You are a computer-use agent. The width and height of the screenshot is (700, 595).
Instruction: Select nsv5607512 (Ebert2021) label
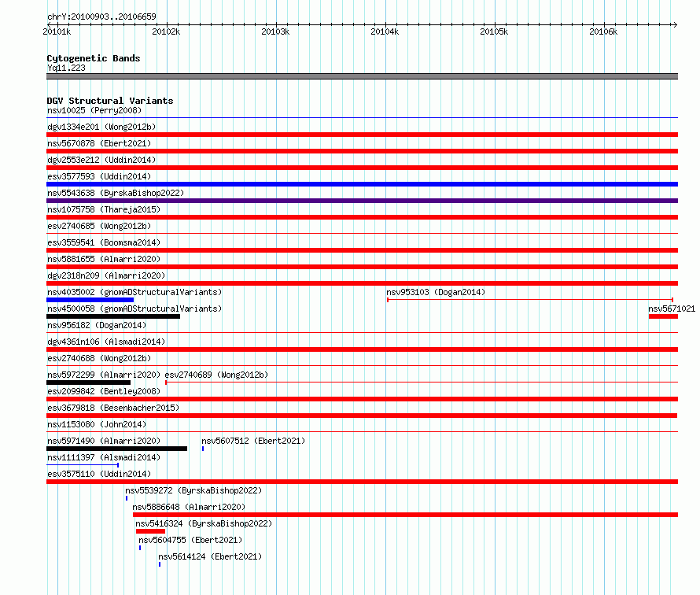coord(253,441)
